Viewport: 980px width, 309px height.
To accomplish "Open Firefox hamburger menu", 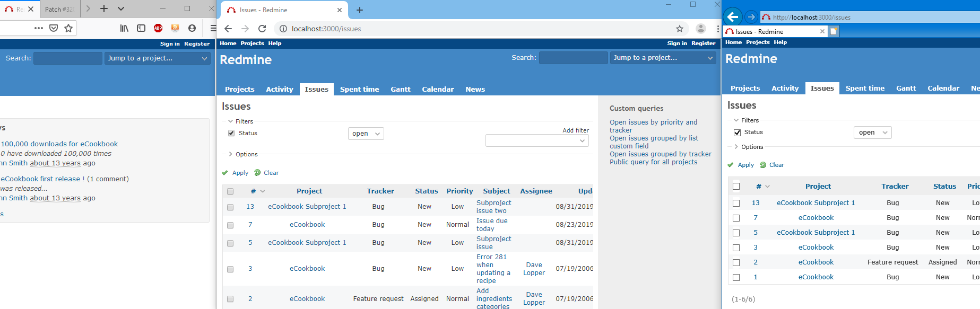I will (x=213, y=28).
